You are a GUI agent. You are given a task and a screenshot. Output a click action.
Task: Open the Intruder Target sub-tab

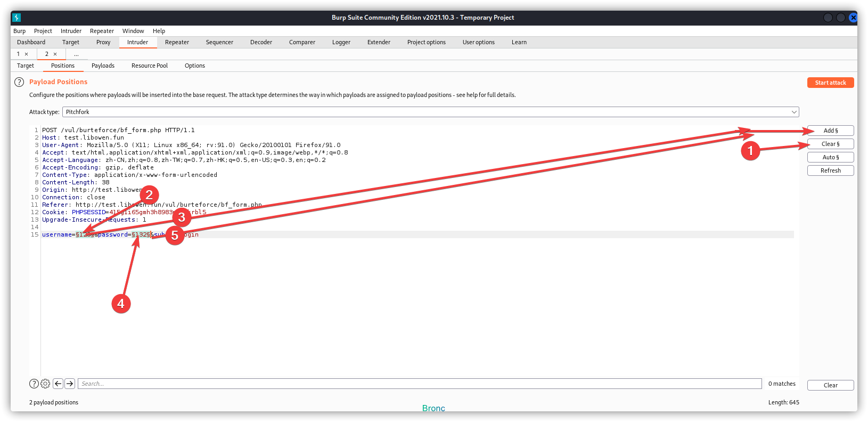26,66
